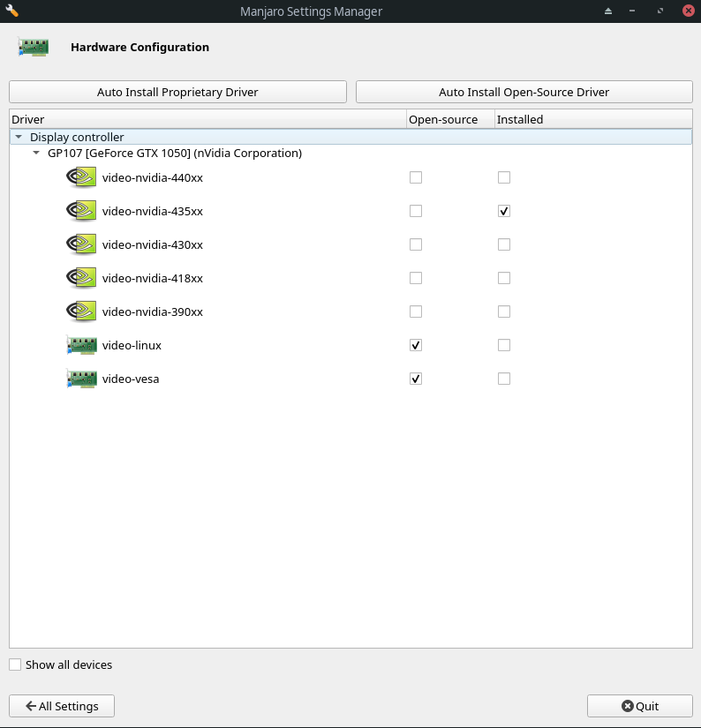The height and width of the screenshot is (728, 701).
Task: Click the card icon beside video-linux
Action: (82, 345)
